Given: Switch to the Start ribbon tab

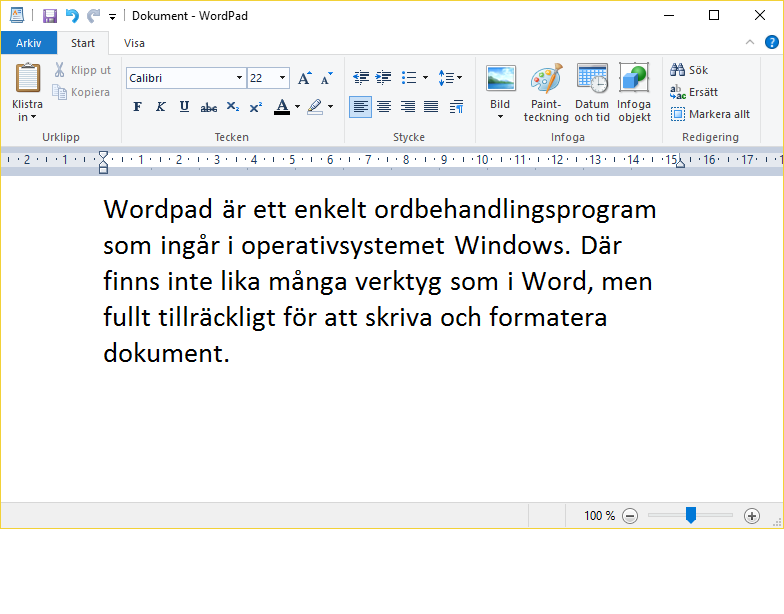Looking at the screenshot, I should [82, 43].
